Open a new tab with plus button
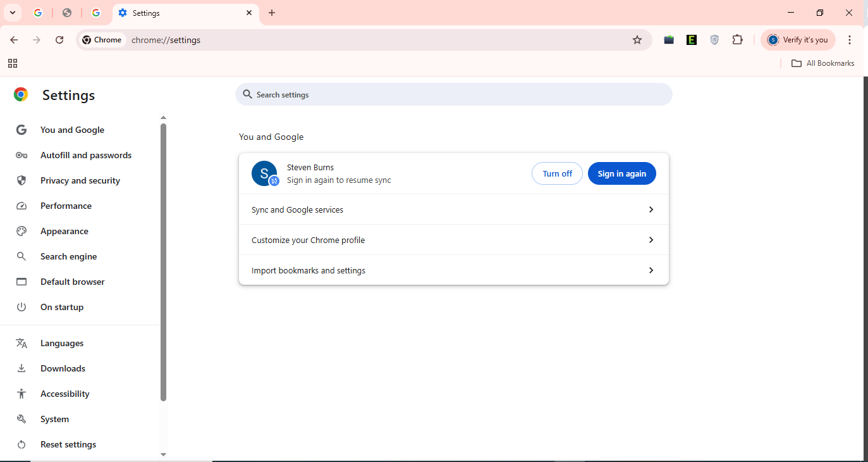 tap(272, 13)
